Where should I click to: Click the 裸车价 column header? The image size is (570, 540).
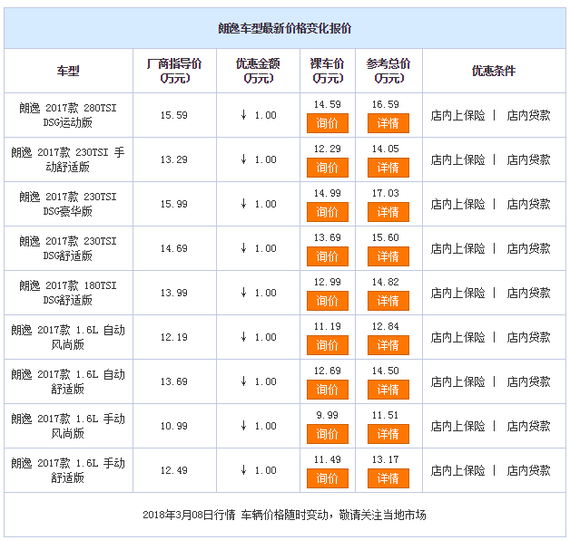coord(327,71)
